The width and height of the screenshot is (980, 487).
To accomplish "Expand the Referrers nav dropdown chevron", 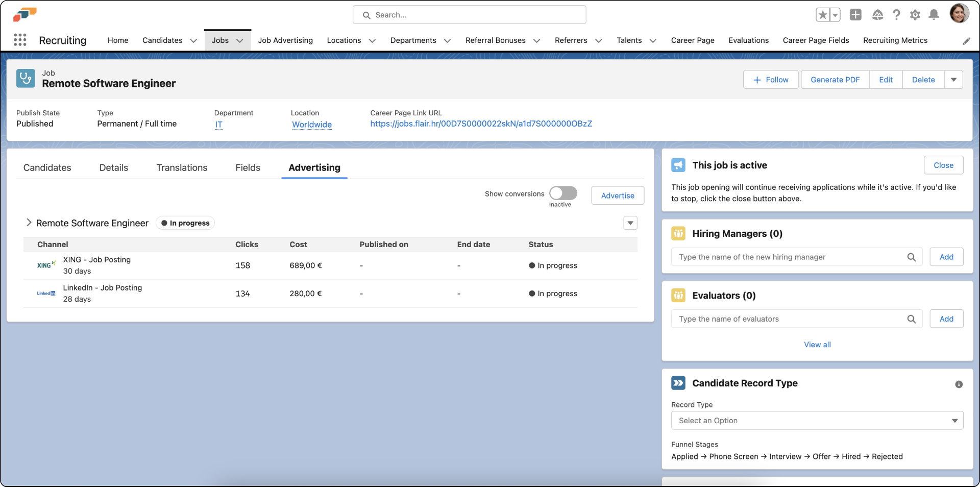I will tap(598, 41).
